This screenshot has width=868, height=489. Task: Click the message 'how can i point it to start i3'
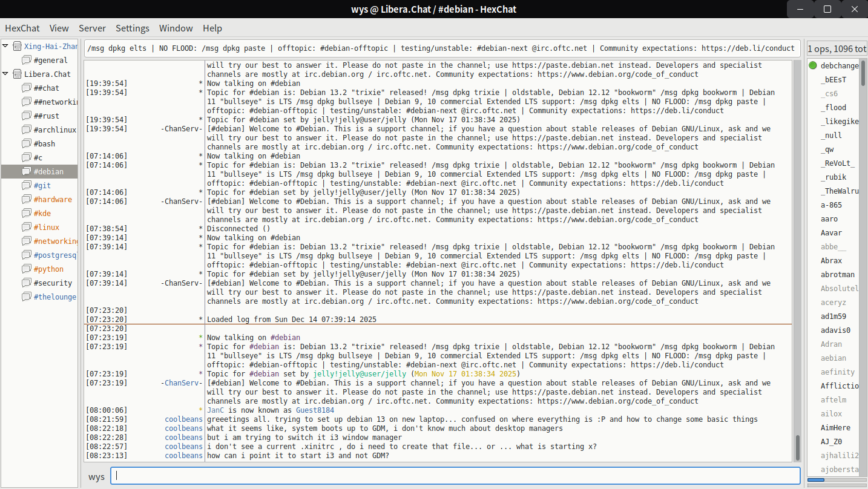click(x=298, y=456)
